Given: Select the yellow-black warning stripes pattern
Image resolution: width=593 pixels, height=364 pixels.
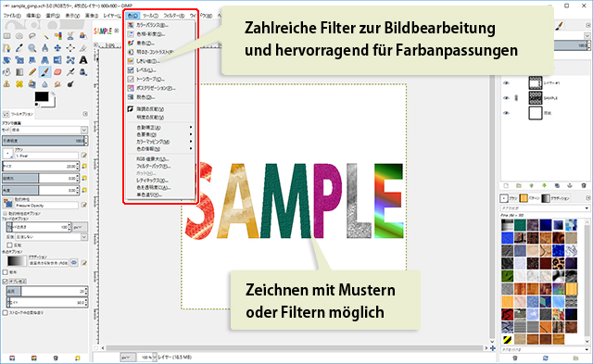Looking at the screenshot, I should (507, 339).
